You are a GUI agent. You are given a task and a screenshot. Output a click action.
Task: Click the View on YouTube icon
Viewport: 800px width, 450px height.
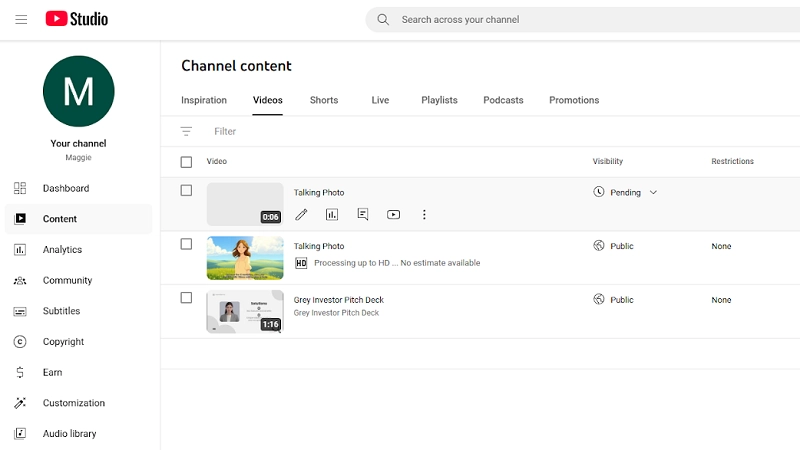(x=393, y=214)
